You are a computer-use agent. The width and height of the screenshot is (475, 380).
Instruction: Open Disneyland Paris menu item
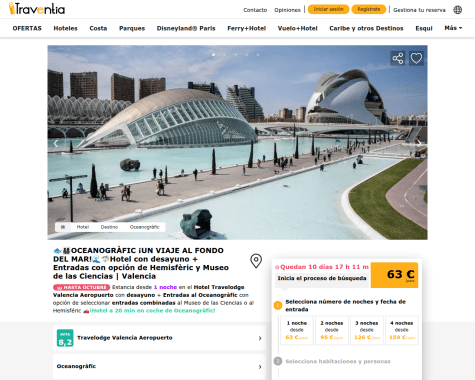[x=186, y=28]
